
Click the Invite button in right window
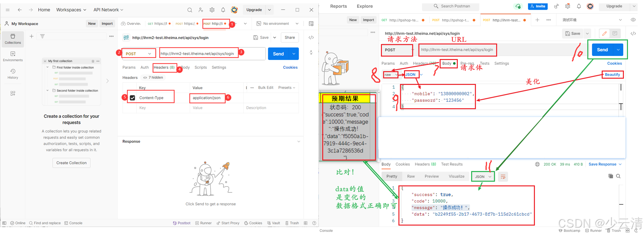coord(538,6)
